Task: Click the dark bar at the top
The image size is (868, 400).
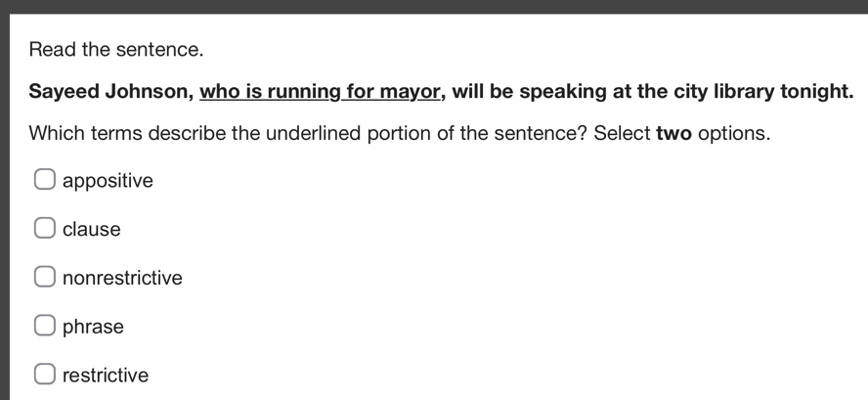Action: point(434,6)
